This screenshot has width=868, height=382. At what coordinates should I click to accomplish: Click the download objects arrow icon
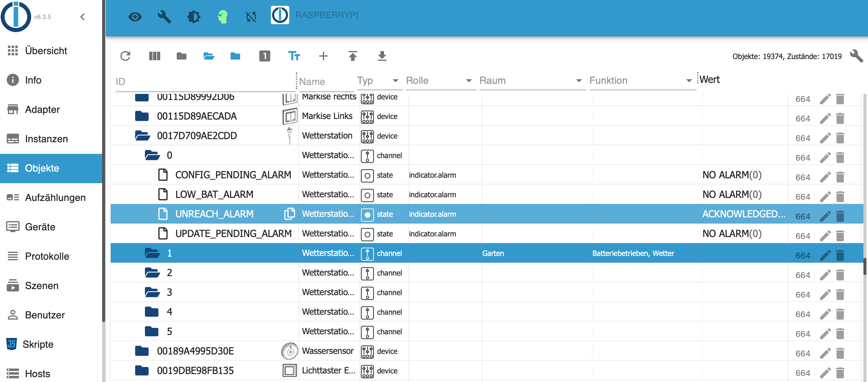click(382, 56)
